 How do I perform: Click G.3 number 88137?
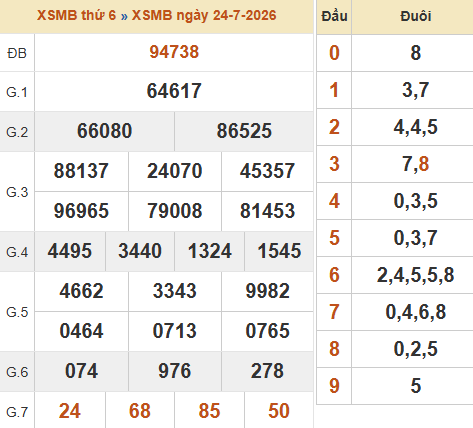81,171
